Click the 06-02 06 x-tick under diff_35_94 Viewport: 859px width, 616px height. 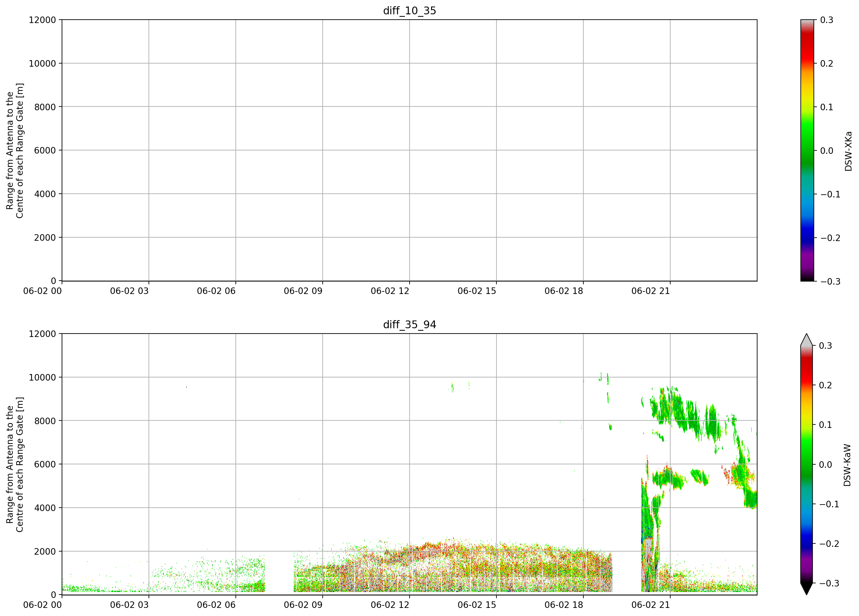[x=216, y=605]
